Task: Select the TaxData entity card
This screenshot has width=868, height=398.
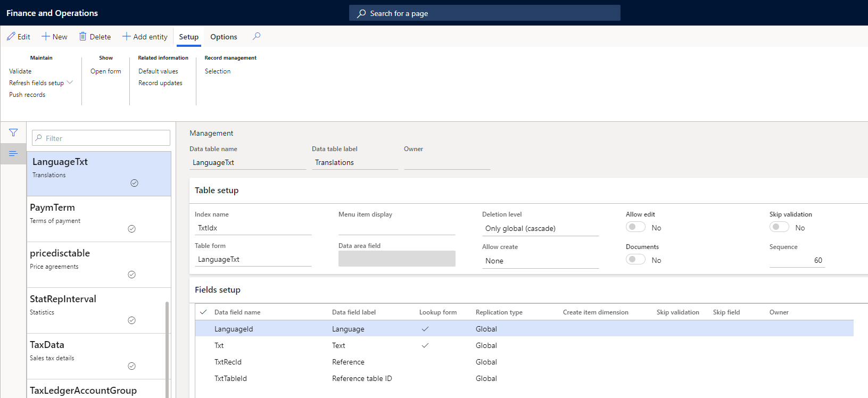Action: point(99,356)
